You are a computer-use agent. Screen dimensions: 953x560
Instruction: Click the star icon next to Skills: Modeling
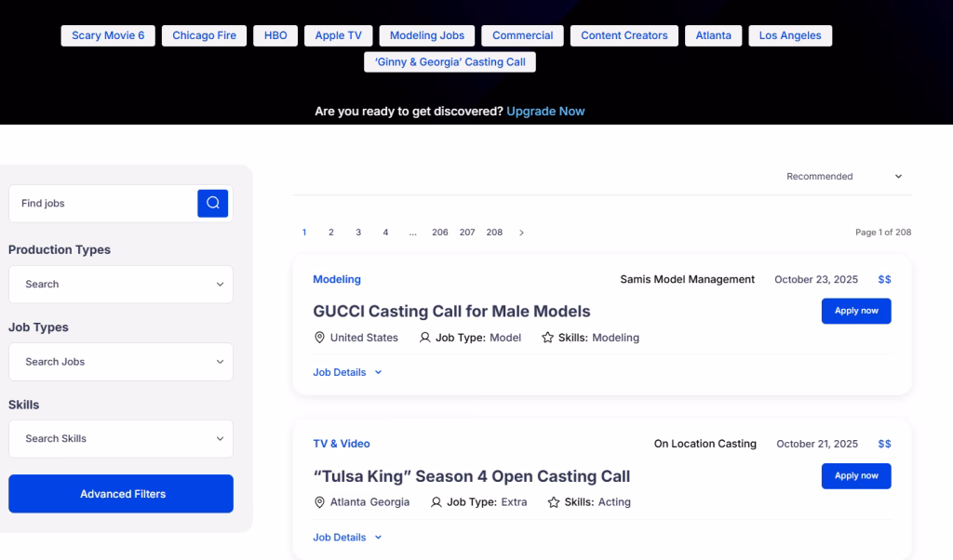tap(547, 338)
